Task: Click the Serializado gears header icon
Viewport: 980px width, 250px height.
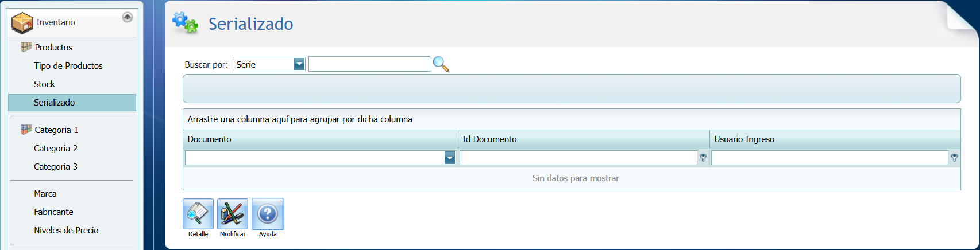Action: pyautogui.click(x=185, y=23)
